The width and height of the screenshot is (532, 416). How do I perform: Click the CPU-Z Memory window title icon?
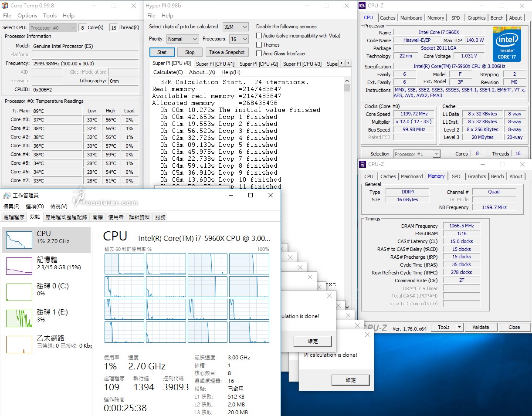click(362, 164)
